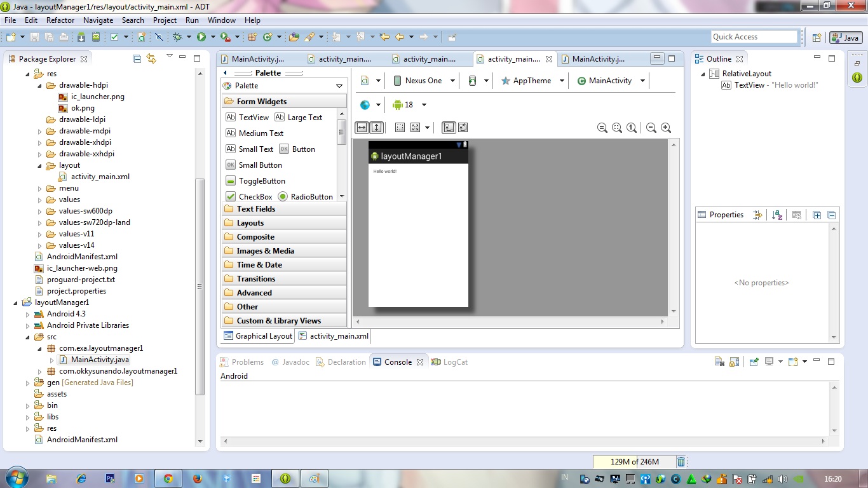Toggle Scroll Lock in the Console
This screenshot has width=868, height=488.
[x=734, y=362]
